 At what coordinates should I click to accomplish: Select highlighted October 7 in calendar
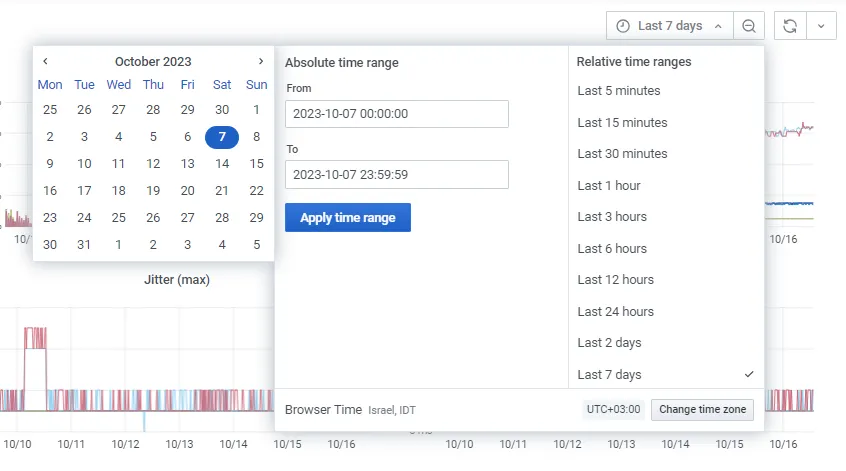222,137
